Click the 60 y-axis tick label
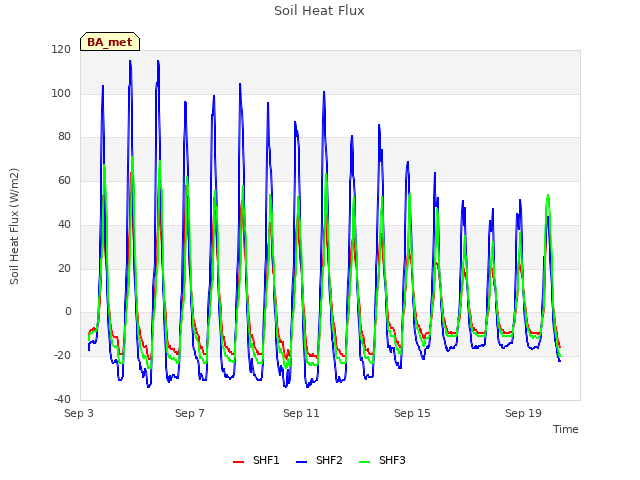This screenshot has height=480, width=640. (x=64, y=180)
